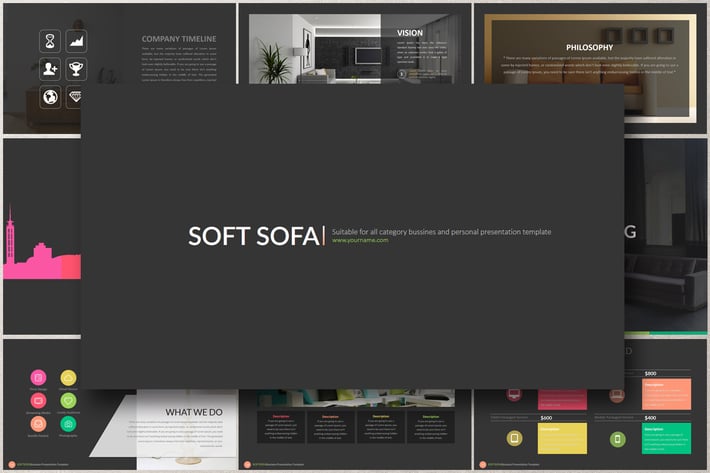Screen dimensions: 710x473
Task: Click the yellow circle cloud icon
Action: [68, 377]
